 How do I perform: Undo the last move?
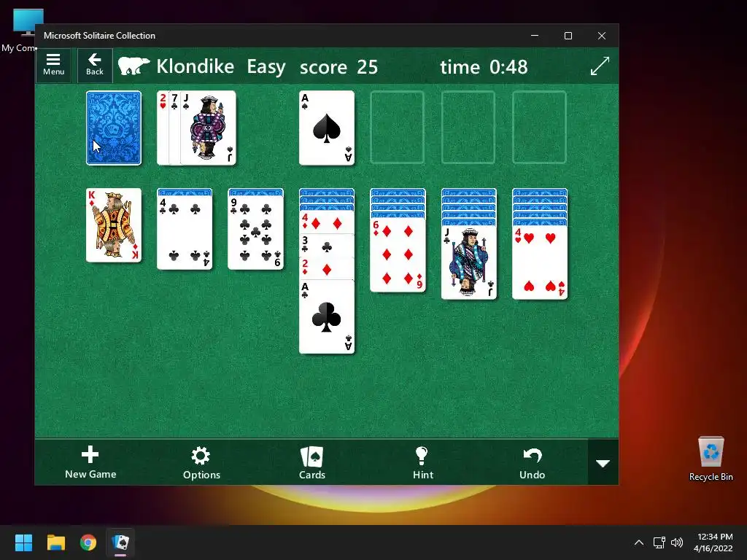click(532, 462)
